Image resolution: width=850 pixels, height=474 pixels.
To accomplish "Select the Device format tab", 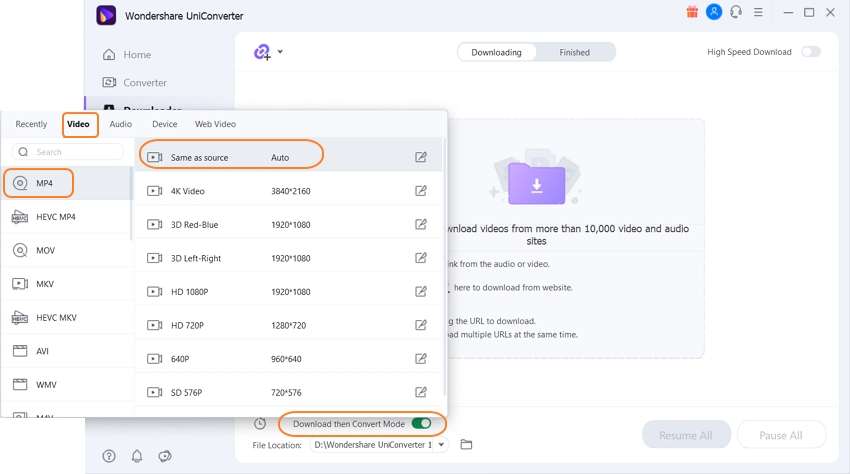I will click(x=165, y=124).
